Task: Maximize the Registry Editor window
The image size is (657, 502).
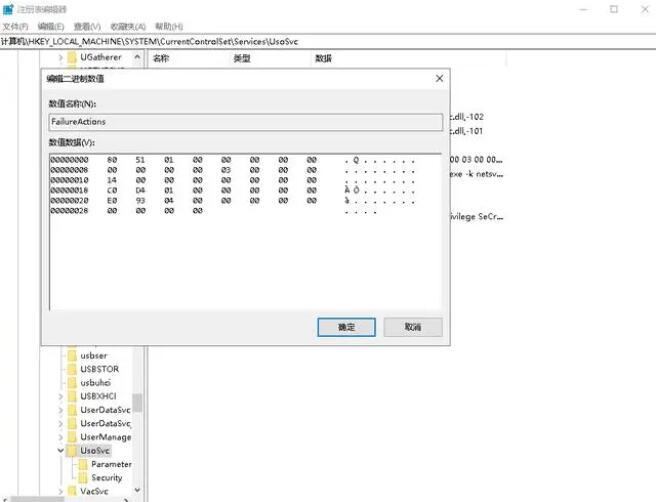Action: pos(614,9)
